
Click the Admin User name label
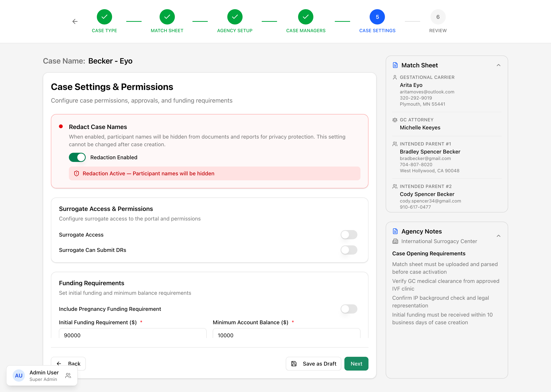[44, 372]
